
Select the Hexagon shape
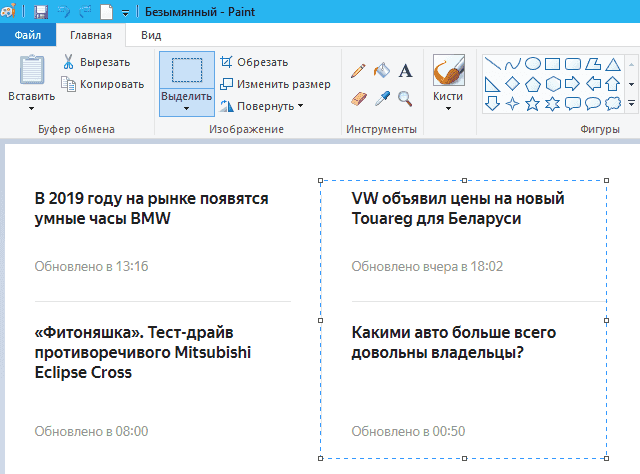pos(553,84)
